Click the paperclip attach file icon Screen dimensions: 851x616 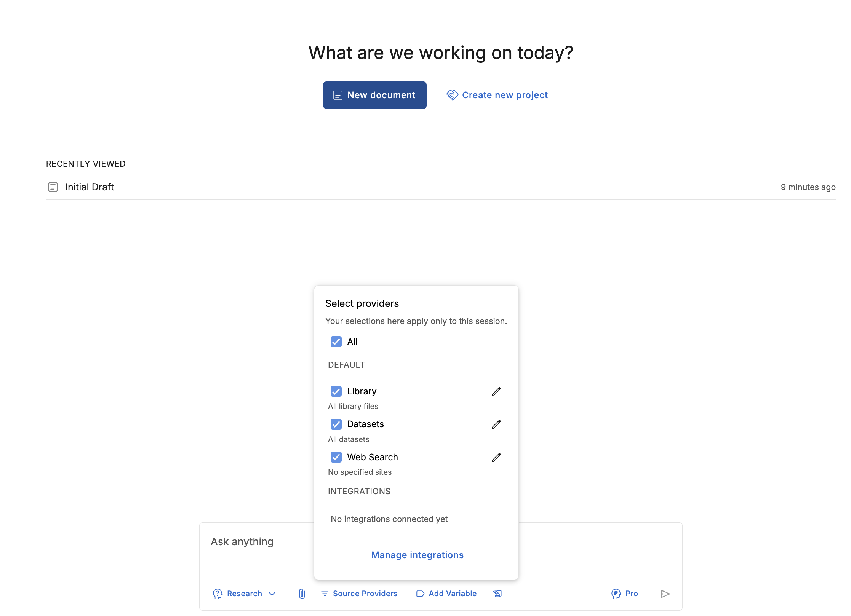point(302,594)
